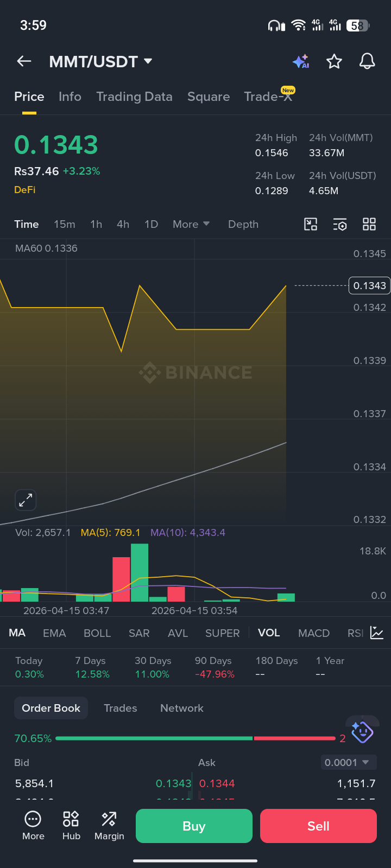Tap the back arrow icon
This screenshot has height=868, width=391.
tap(24, 61)
